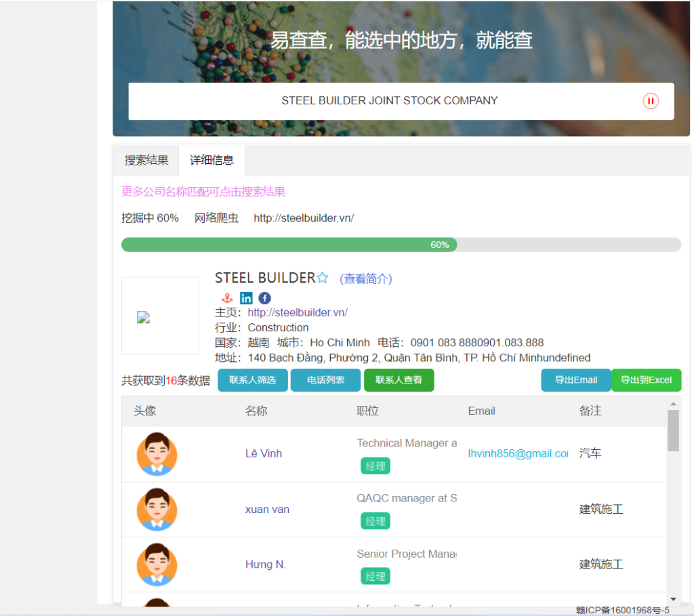Click the contact table's scrollbar down arrow
694x616 pixels.
673,598
